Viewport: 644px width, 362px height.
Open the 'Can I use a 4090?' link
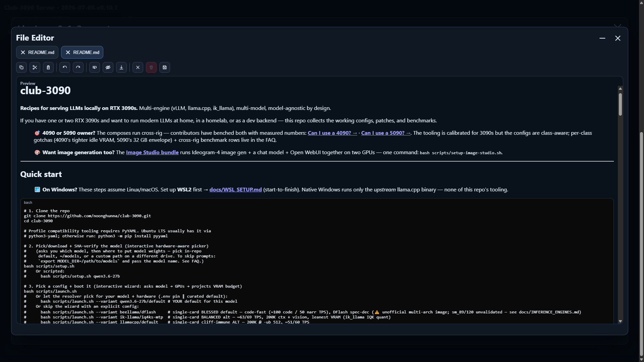[x=332, y=133]
